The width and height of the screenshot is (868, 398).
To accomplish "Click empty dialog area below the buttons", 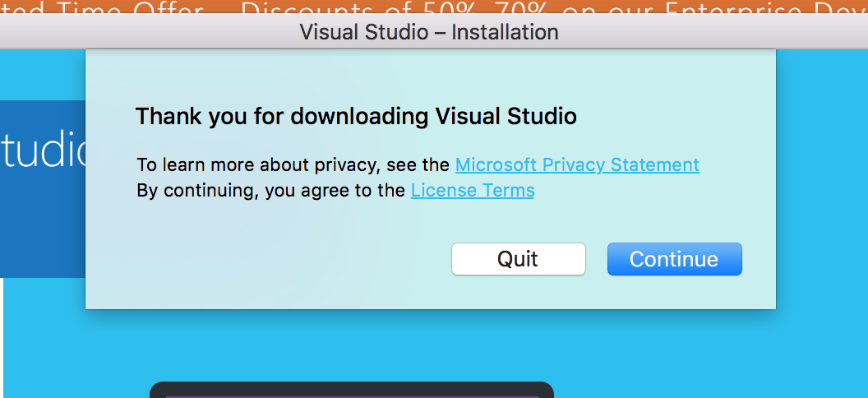I will (431, 292).
